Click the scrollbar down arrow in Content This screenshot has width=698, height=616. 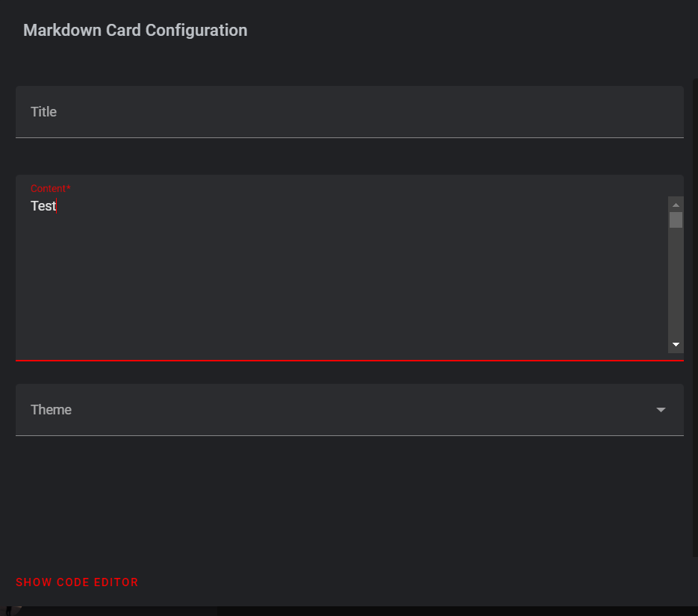tap(676, 344)
